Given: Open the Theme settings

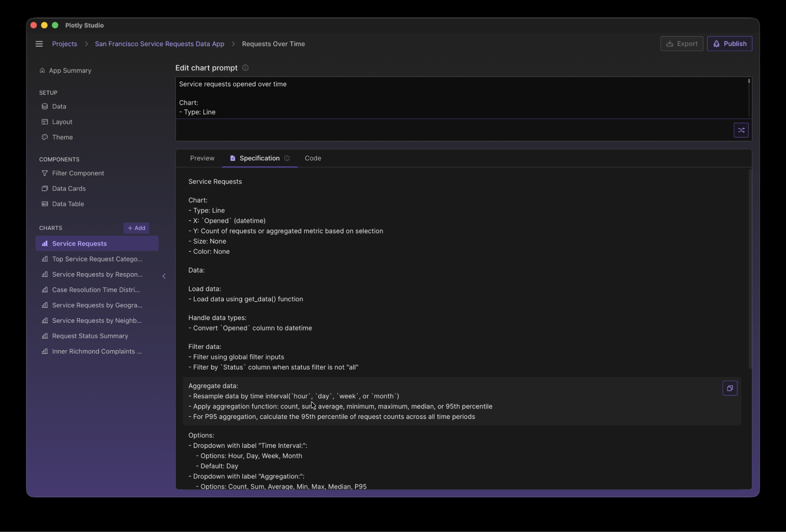Looking at the screenshot, I should (x=62, y=137).
